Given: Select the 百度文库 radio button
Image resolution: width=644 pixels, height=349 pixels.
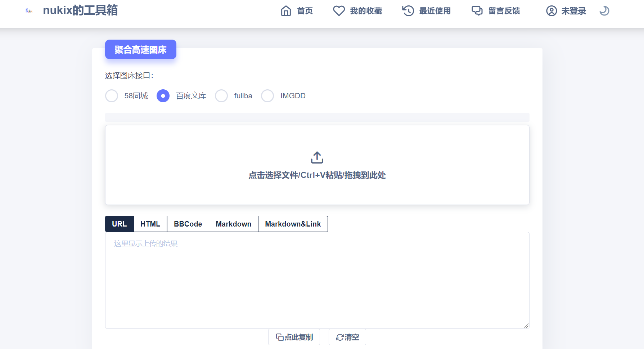Looking at the screenshot, I should pos(163,96).
